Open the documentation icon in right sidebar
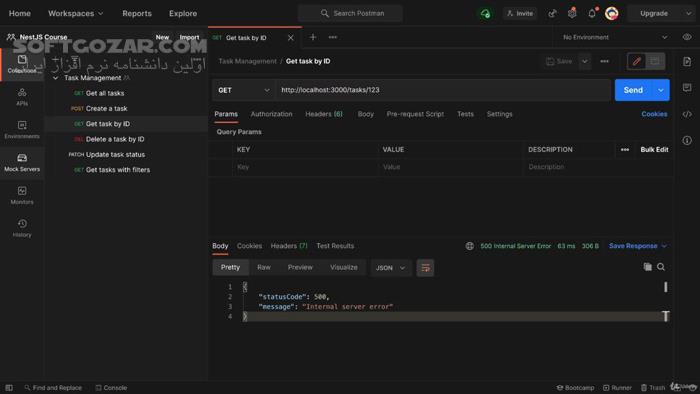The image size is (700, 394). pyautogui.click(x=687, y=62)
